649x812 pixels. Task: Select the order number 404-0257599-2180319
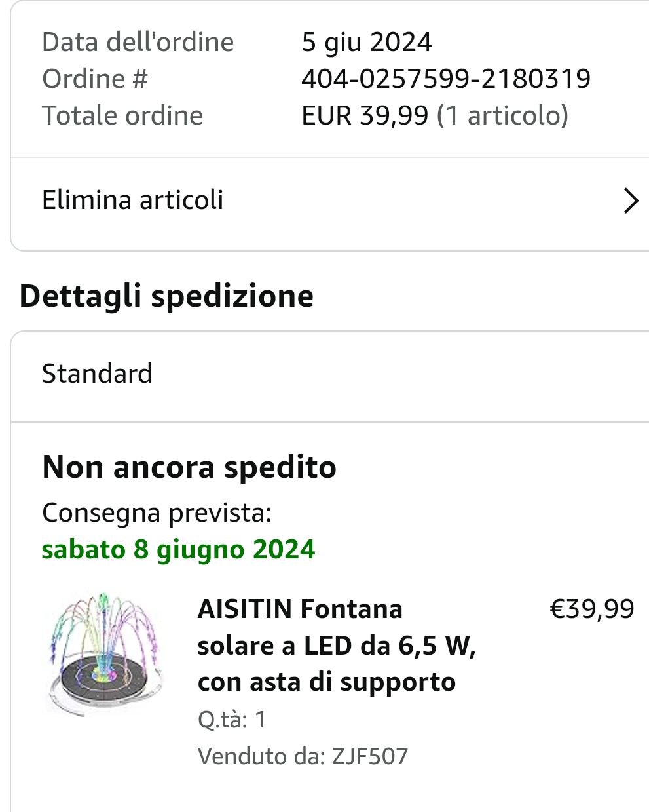click(445, 79)
